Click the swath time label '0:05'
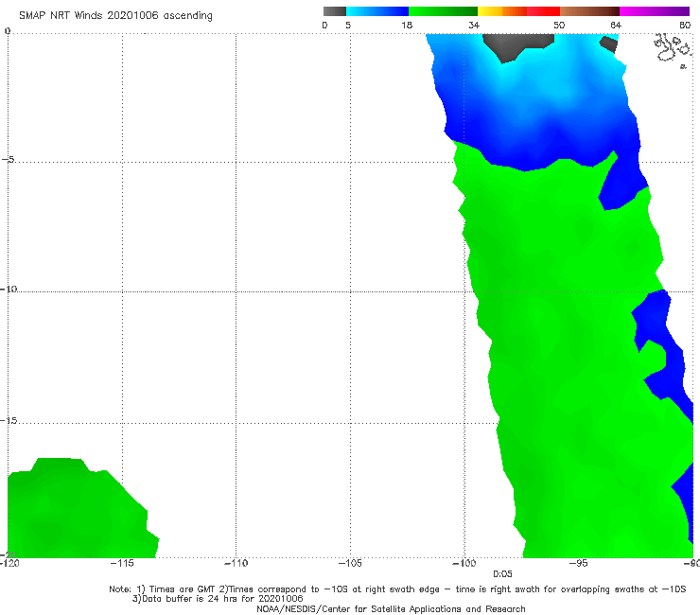700x615 pixels. point(502,574)
